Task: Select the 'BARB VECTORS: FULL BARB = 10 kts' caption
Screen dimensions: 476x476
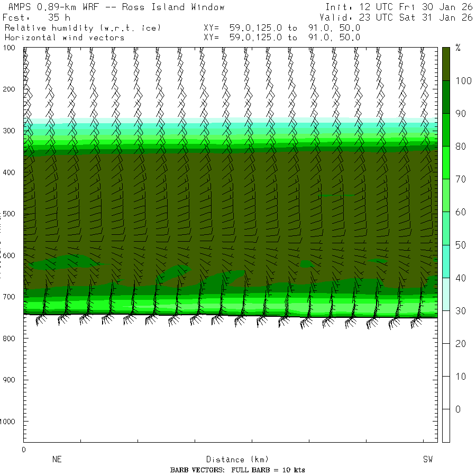Action: (x=237, y=470)
